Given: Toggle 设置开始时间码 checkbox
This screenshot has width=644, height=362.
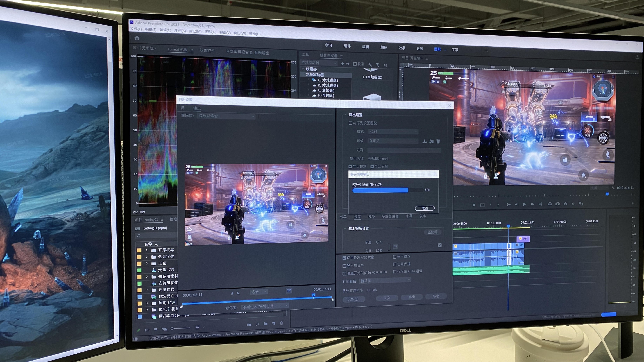Looking at the screenshot, I should click(344, 274).
